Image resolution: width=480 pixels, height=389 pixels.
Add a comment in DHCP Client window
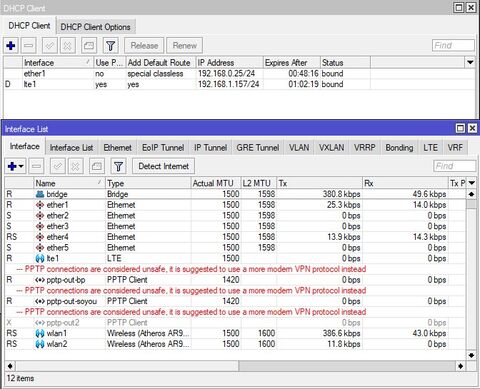(89, 45)
